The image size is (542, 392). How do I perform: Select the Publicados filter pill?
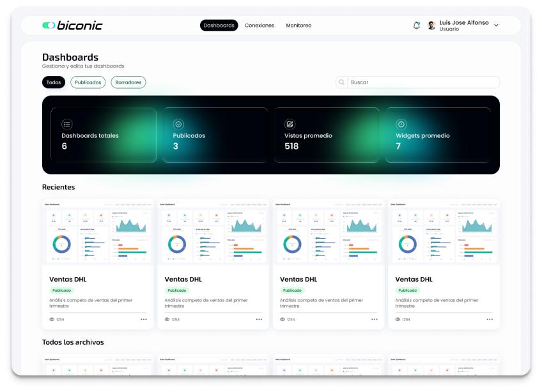pos(88,82)
